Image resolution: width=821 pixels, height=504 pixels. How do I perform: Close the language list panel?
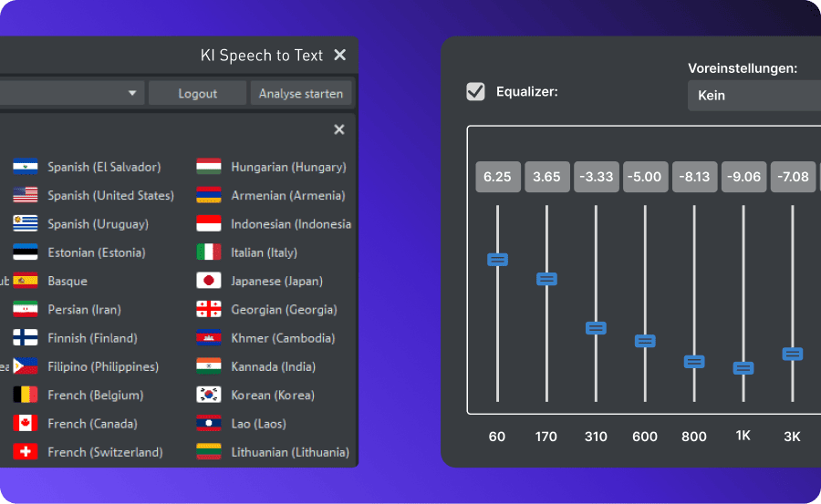[x=339, y=129]
